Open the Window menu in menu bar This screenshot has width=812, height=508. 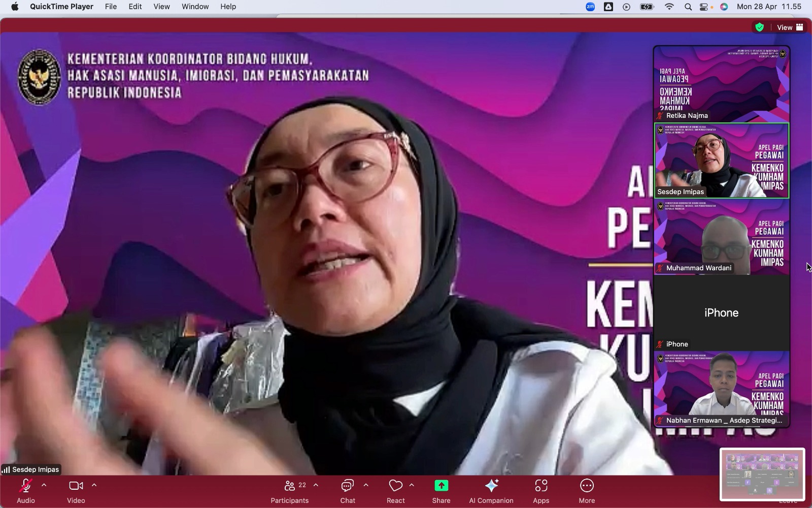click(x=195, y=7)
